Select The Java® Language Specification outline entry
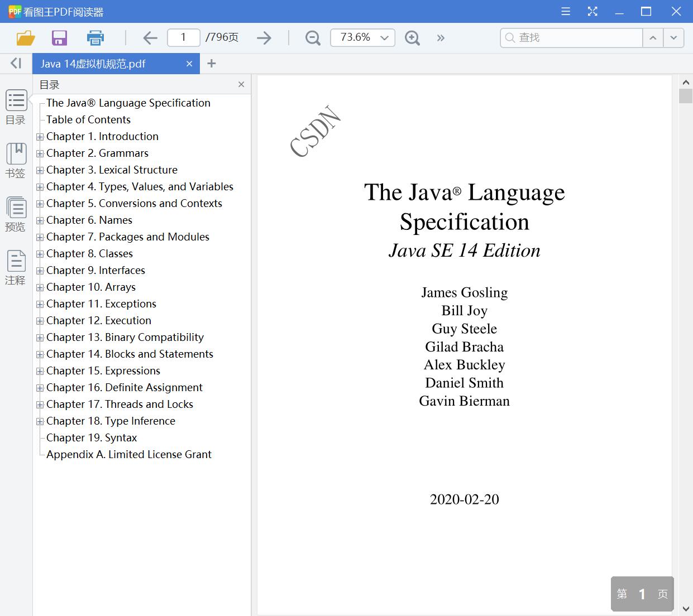Viewport: 693px width, 616px height. coord(128,103)
